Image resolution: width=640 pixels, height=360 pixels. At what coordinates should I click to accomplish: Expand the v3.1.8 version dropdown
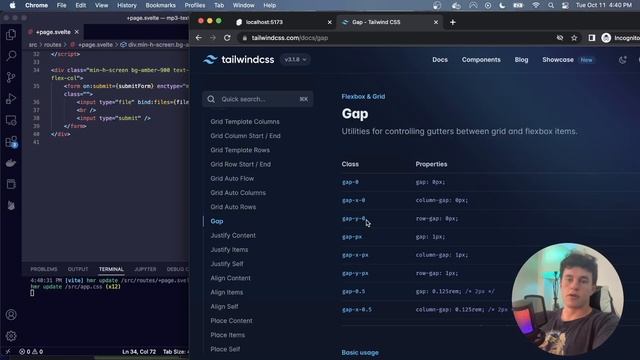(x=295, y=60)
